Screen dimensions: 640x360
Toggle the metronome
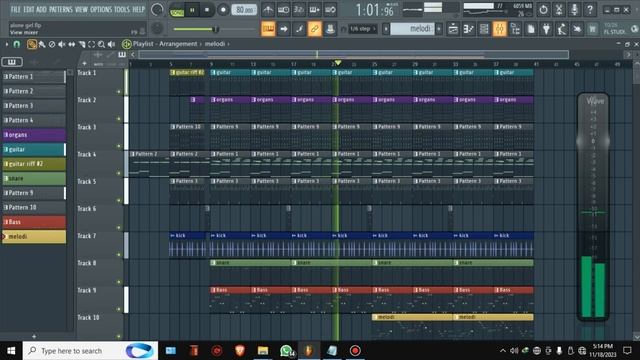(268, 9)
